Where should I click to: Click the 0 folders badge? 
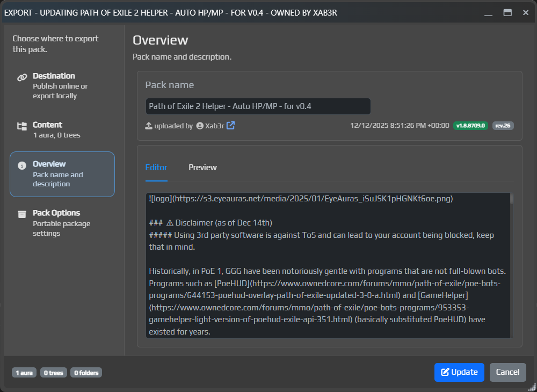tap(86, 372)
